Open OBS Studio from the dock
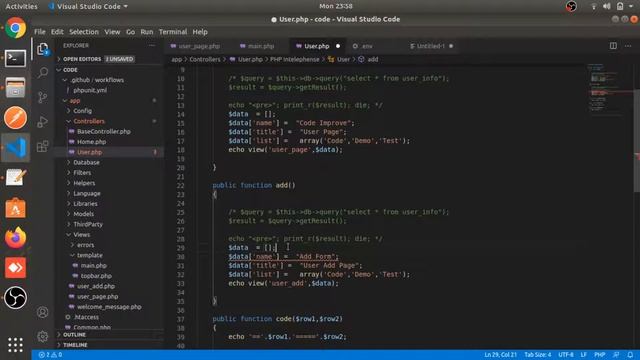Viewport: 640px width, 360px height. pyautogui.click(x=16, y=298)
